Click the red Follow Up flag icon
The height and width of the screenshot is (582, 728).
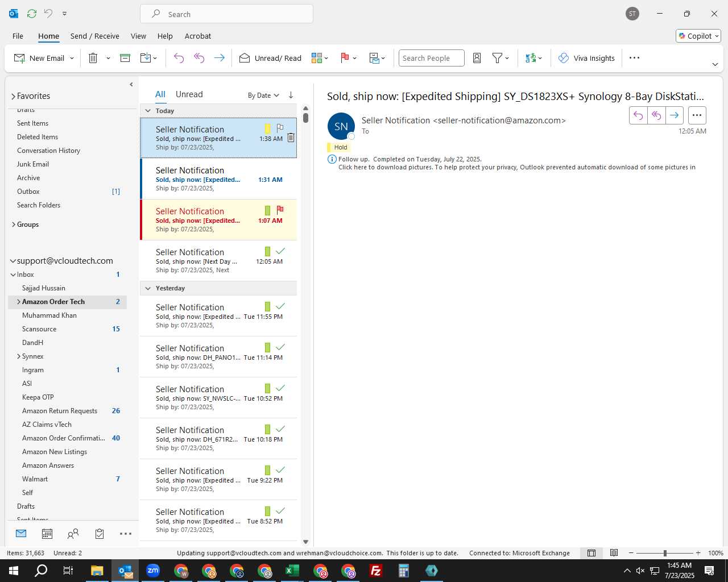point(345,58)
